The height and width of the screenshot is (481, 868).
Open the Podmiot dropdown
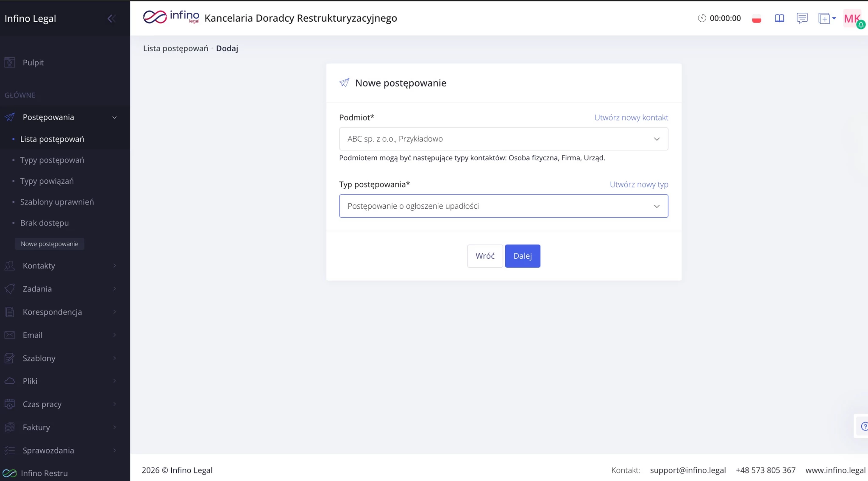click(x=503, y=139)
